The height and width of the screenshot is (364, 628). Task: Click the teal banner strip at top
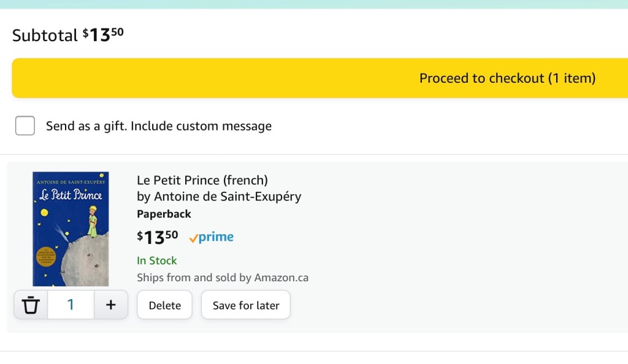coord(314,4)
